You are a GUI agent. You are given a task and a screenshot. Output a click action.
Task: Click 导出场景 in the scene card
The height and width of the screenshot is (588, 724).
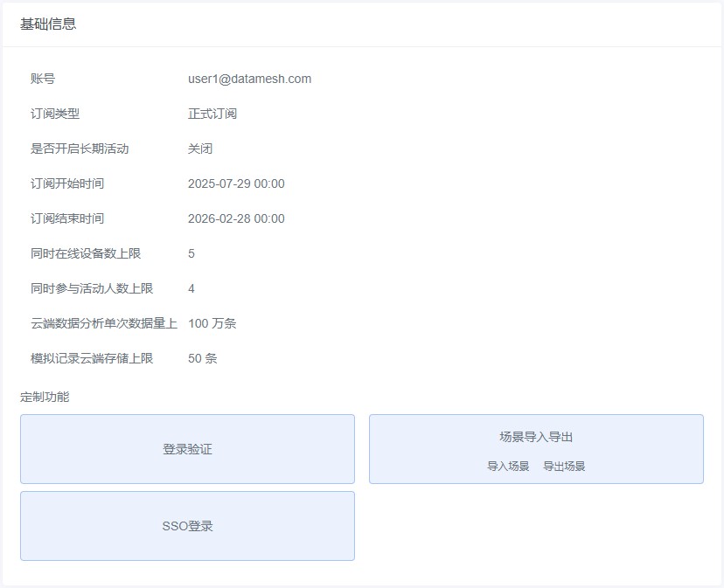564,467
